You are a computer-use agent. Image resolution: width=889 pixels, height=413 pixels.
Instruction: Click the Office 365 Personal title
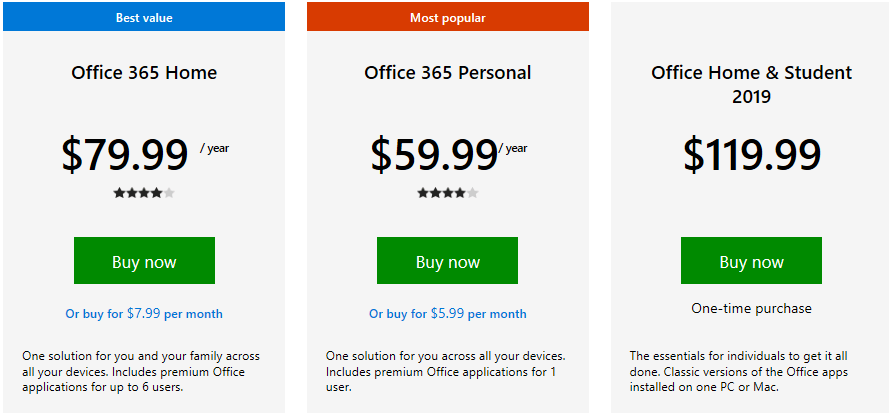[x=448, y=73]
